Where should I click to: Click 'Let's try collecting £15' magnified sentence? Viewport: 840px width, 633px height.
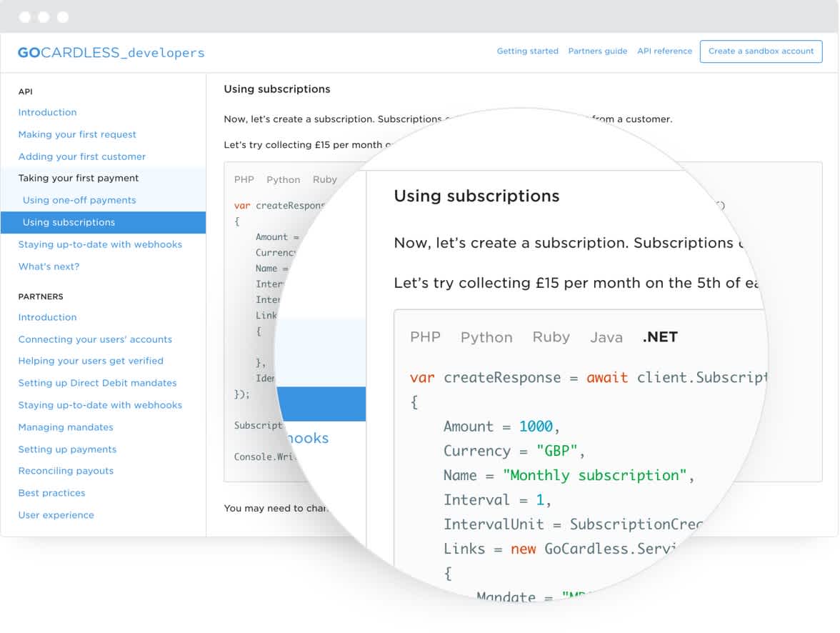(x=576, y=283)
